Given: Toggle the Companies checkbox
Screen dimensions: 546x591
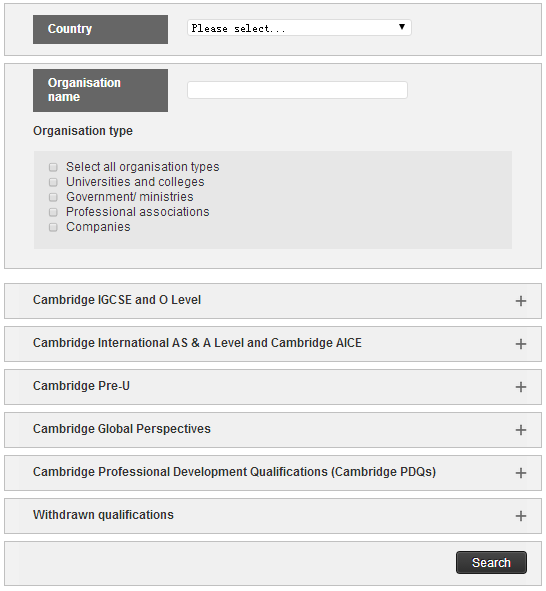Looking at the screenshot, I should 53,227.
